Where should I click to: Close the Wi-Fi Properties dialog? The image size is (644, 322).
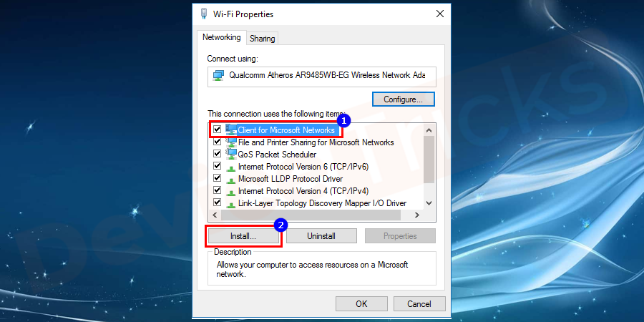(x=440, y=14)
